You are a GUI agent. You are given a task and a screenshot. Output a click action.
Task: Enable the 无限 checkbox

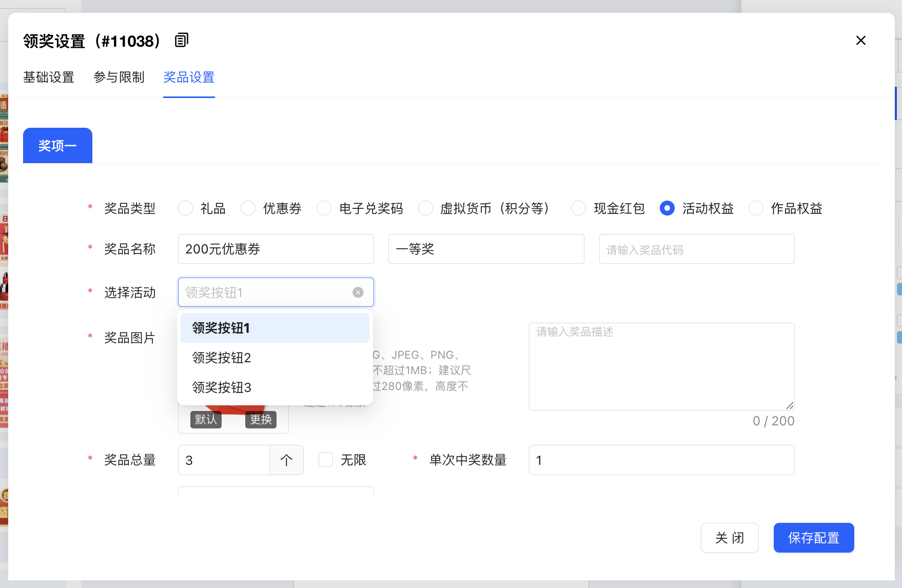click(326, 460)
